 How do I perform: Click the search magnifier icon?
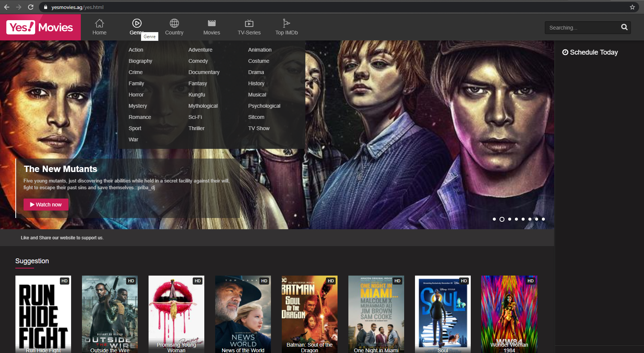pos(624,27)
